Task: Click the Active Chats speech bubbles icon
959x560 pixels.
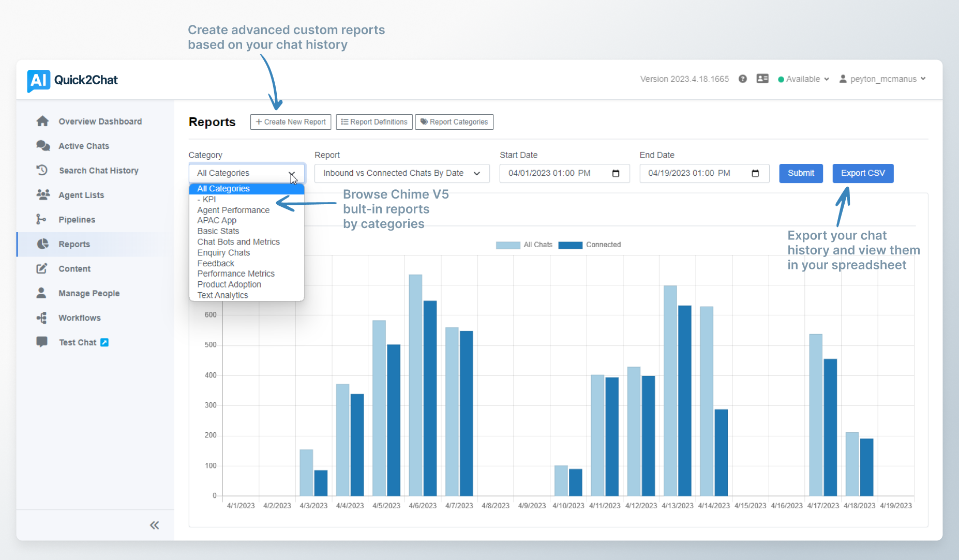Action: coord(42,146)
